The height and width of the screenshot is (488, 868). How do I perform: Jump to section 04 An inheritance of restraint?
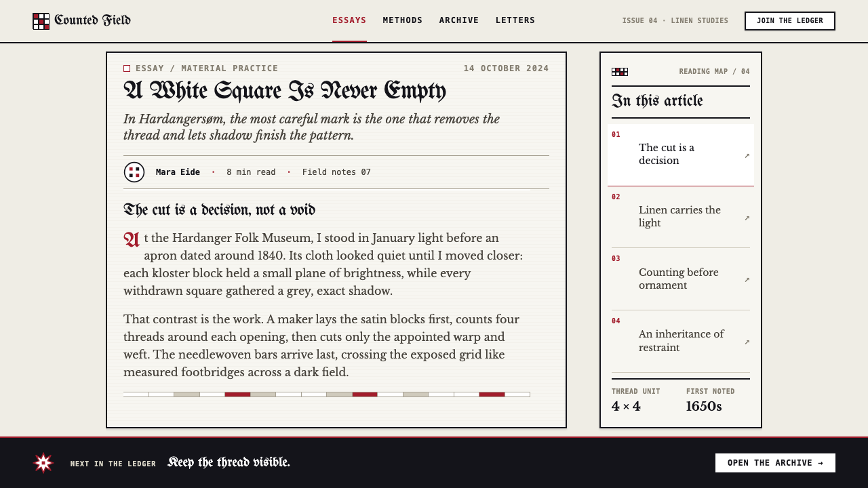pyautogui.click(x=681, y=341)
